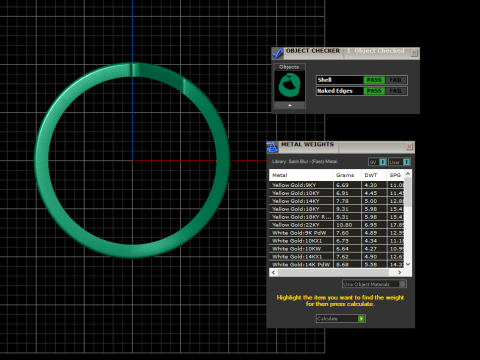Close the Metal Weights panel
The width and height of the screenshot is (480, 360).
click(409, 147)
